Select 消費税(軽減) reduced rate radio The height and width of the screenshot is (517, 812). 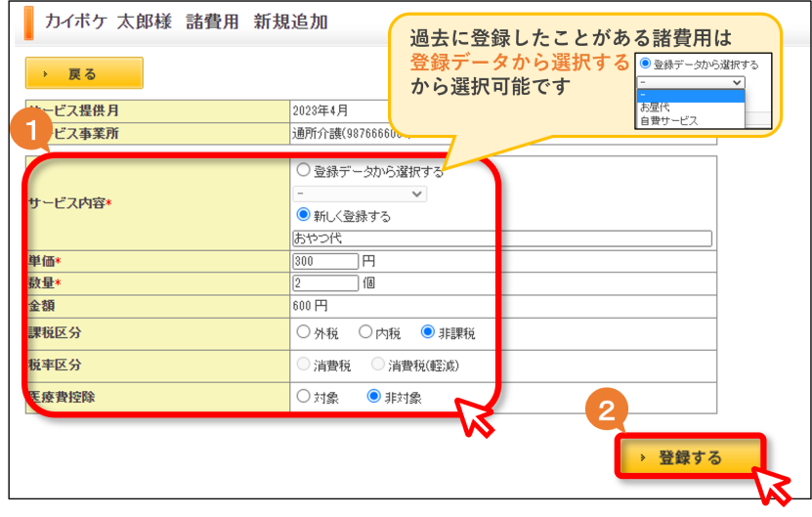tap(378, 365)
